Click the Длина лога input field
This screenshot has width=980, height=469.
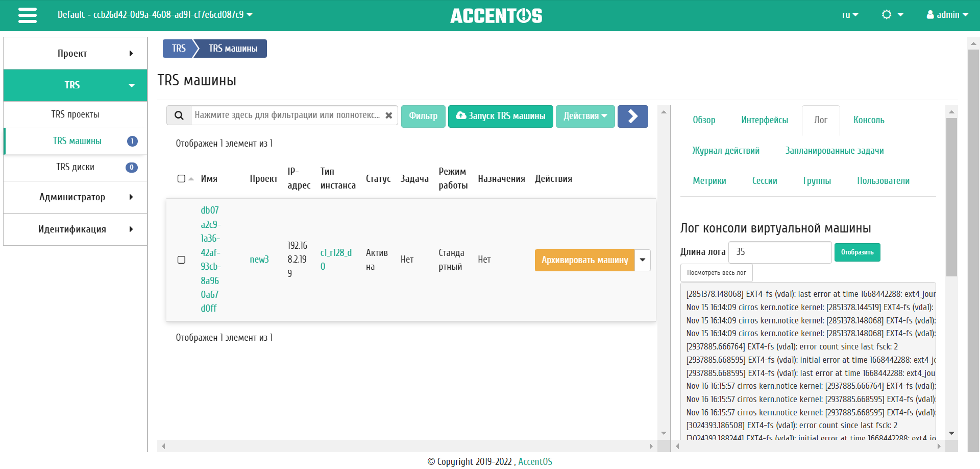click(x=779, y=252)
